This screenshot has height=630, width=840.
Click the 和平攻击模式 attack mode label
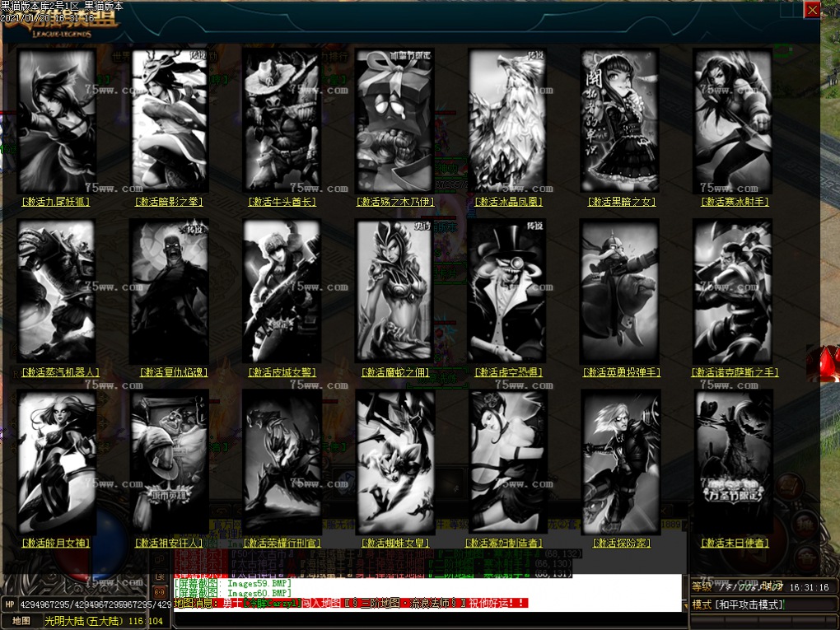(750, 604)
